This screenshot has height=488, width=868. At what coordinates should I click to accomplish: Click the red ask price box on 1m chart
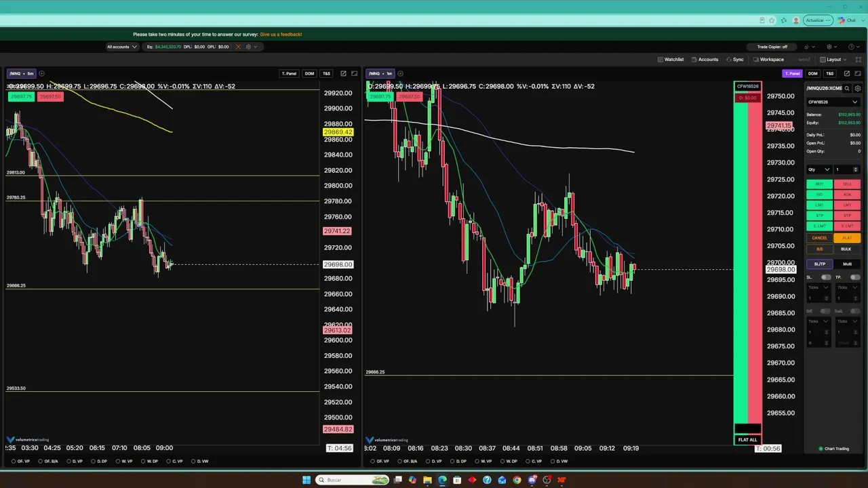coord(409,97)
